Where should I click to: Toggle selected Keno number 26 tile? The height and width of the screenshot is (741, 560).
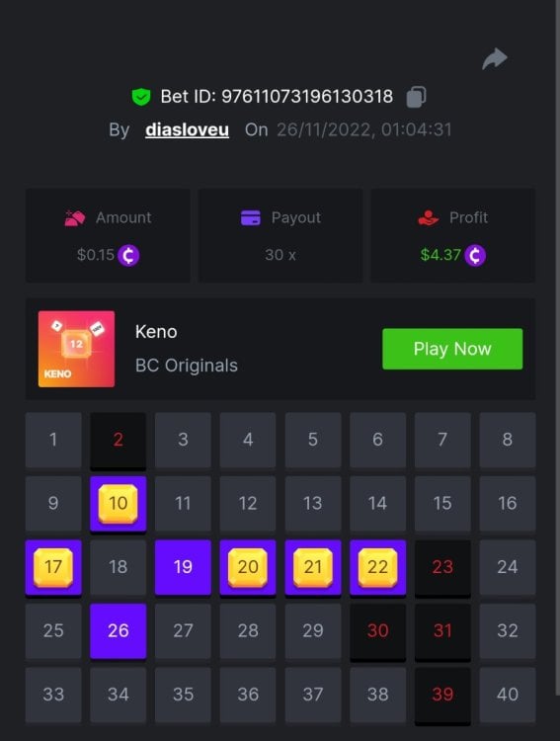(x=119, y=631)
